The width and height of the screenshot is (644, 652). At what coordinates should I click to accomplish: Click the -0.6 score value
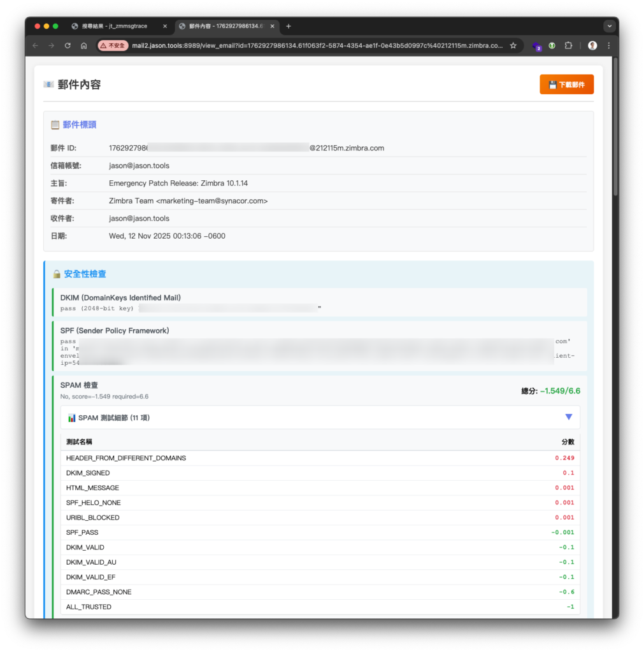point(567,592)
